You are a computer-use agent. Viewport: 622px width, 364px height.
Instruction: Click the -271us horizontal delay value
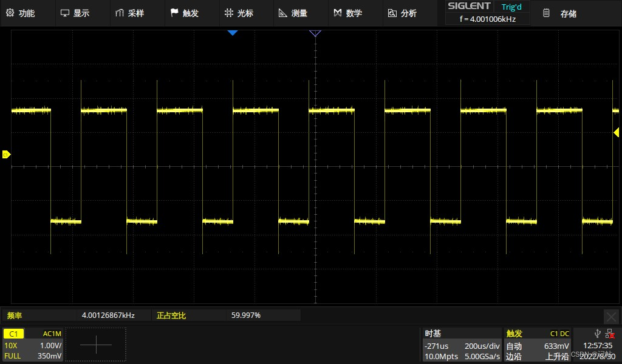[x=436, y=346]
